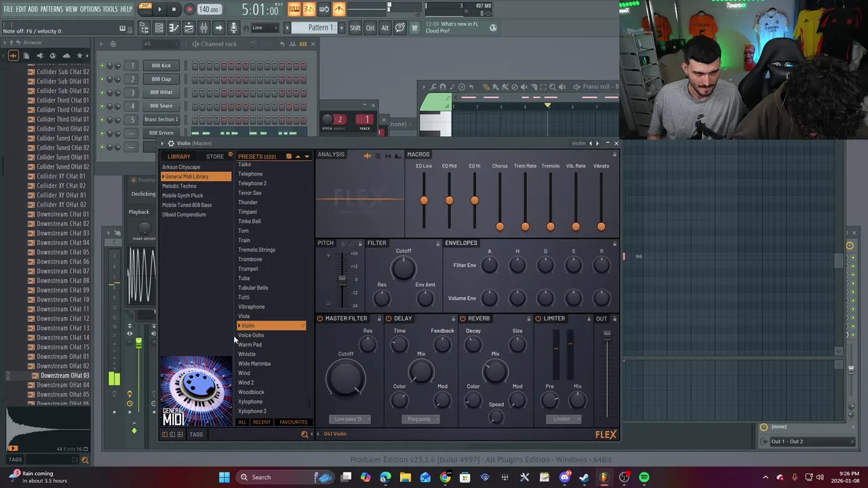Toggle the countdown before recording icon

(309, 9)
